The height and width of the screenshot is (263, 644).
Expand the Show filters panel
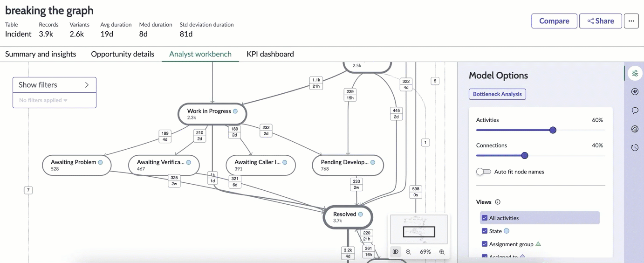[55, 85]
